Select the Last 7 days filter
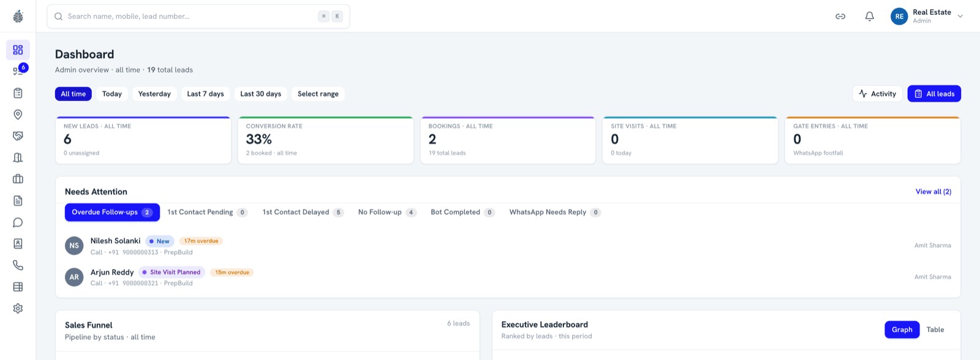 click(205, 94)
